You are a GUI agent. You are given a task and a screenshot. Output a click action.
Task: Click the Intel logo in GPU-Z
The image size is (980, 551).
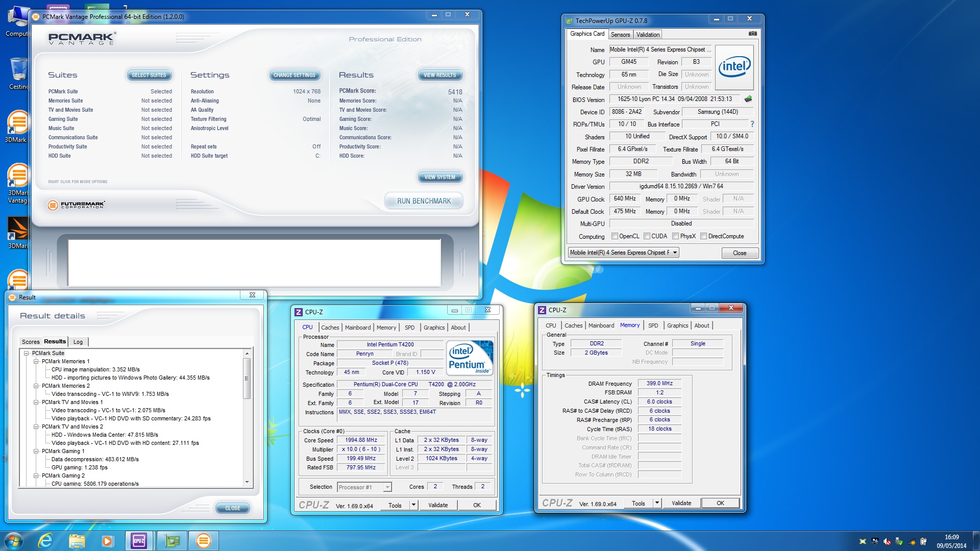pos(734,68)
